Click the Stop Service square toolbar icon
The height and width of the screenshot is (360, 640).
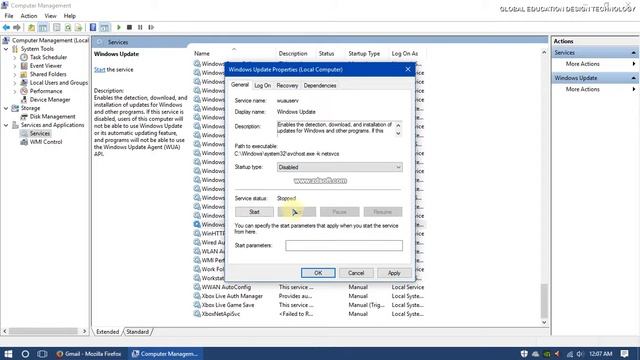coord(129,27)
